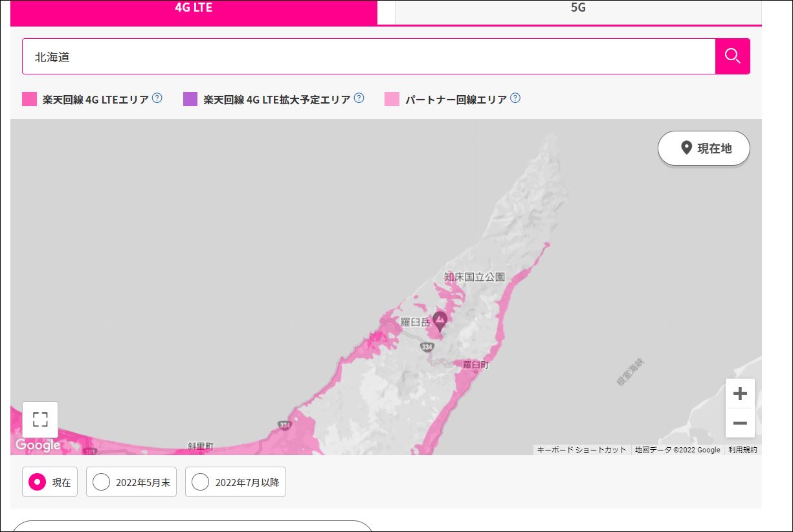Click the パートナー回線エリア light pink swatch

[392, 99]
